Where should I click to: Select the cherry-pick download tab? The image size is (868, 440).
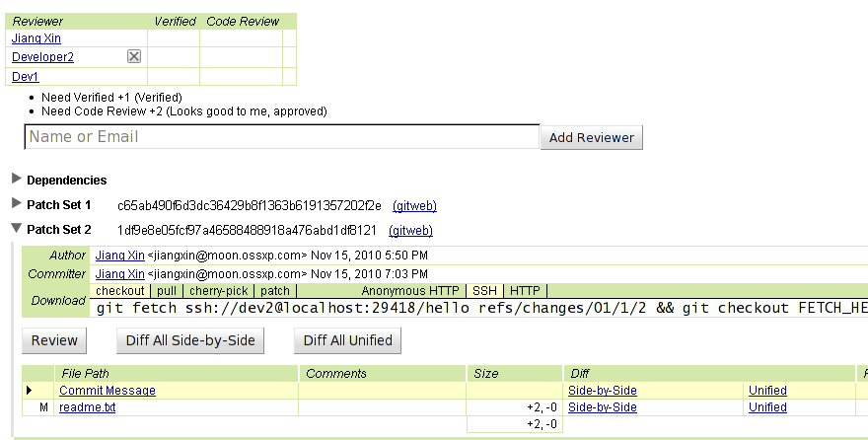point(219,291)
